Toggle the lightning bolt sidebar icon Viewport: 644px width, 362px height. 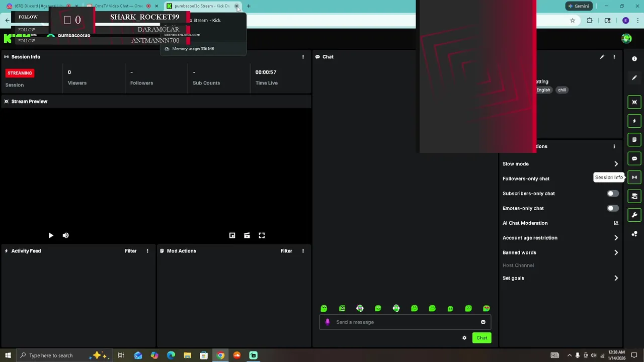click(x=634, y=121)
